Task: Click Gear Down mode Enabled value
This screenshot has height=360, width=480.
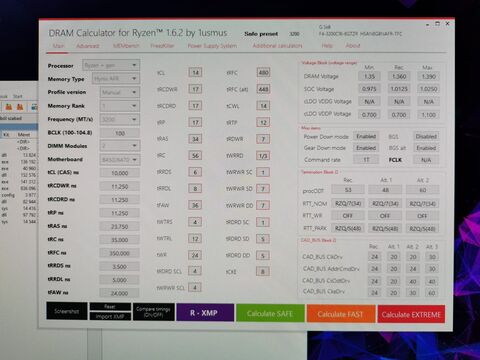Action: click(x=366, y=148)
